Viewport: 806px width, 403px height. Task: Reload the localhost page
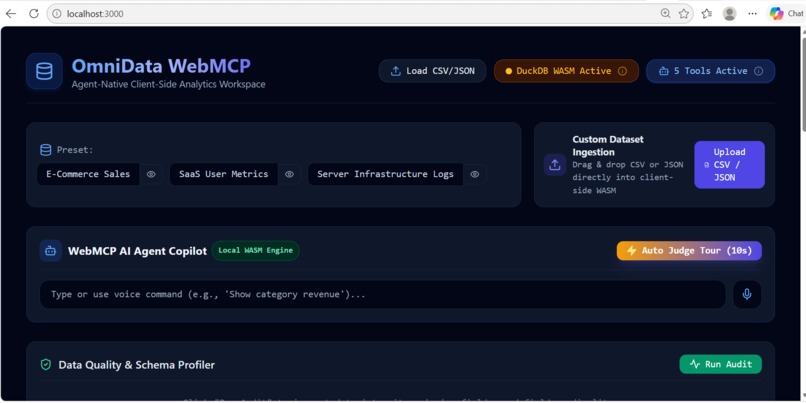(34, 14)
